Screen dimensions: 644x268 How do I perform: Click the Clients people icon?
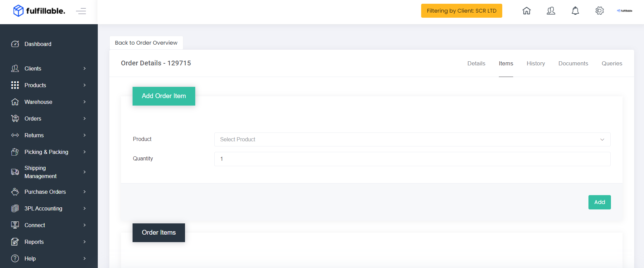(15, 68)
